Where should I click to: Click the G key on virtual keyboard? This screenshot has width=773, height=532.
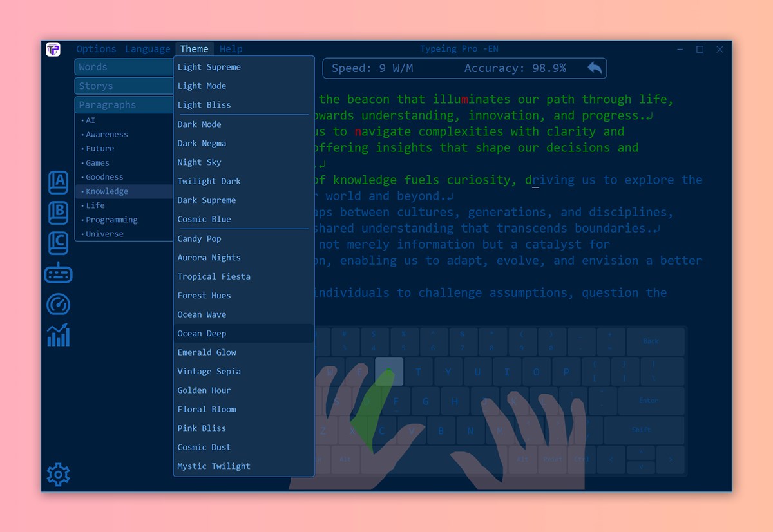tap(425, 401)
